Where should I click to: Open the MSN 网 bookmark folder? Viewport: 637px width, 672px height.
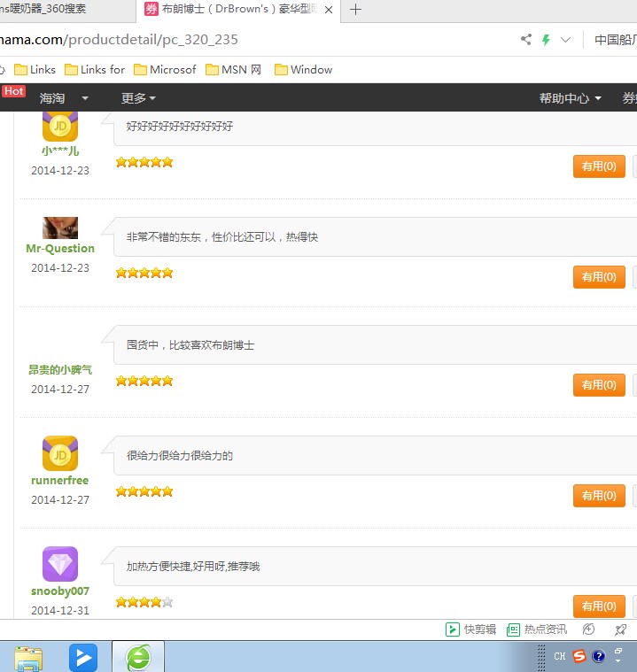pos(234,69)
